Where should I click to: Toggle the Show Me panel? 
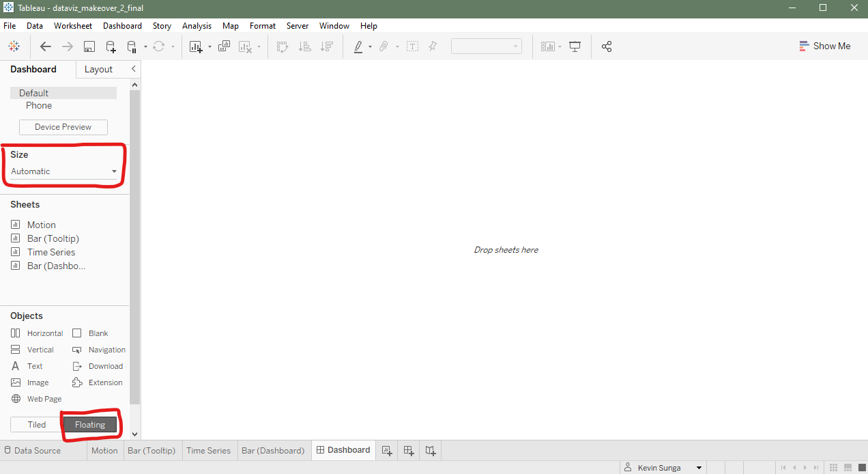coord(824,46)
